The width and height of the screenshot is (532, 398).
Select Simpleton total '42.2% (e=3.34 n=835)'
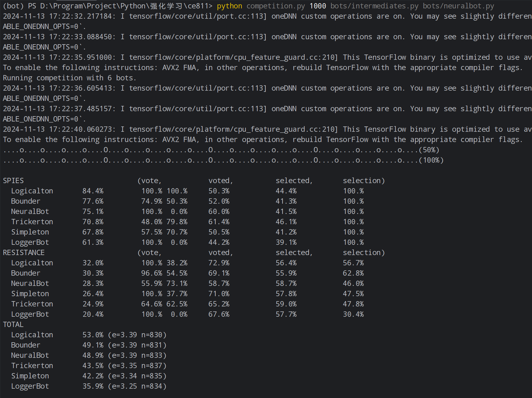124,376
